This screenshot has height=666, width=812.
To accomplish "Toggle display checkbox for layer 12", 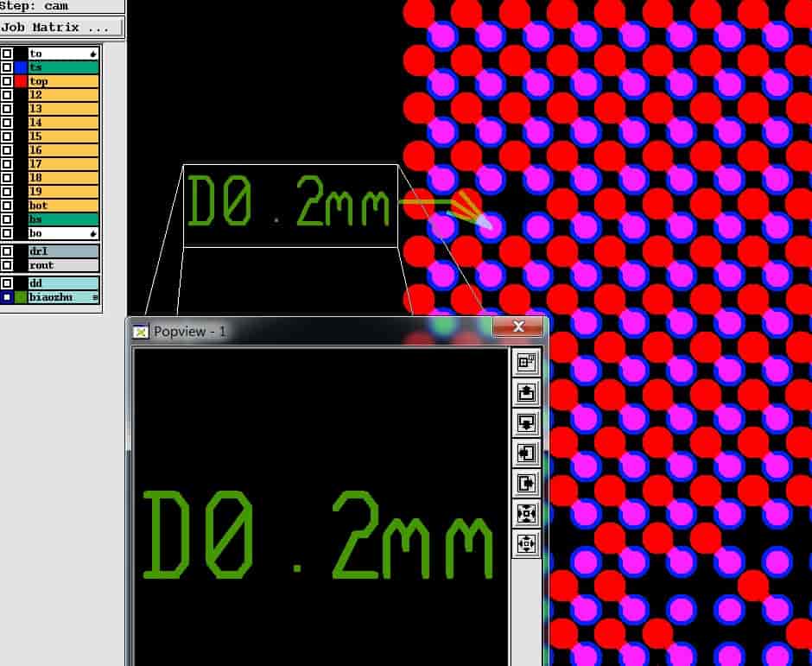I will [x=7, y=95].
